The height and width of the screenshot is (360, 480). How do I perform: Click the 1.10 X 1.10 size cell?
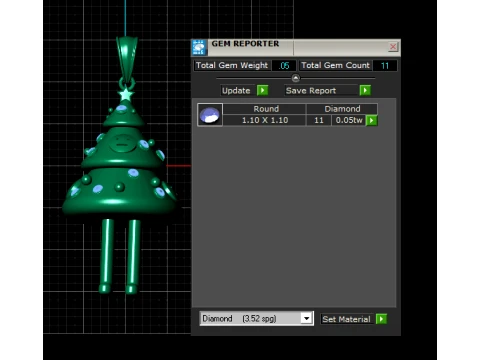[x=265, y=120]
